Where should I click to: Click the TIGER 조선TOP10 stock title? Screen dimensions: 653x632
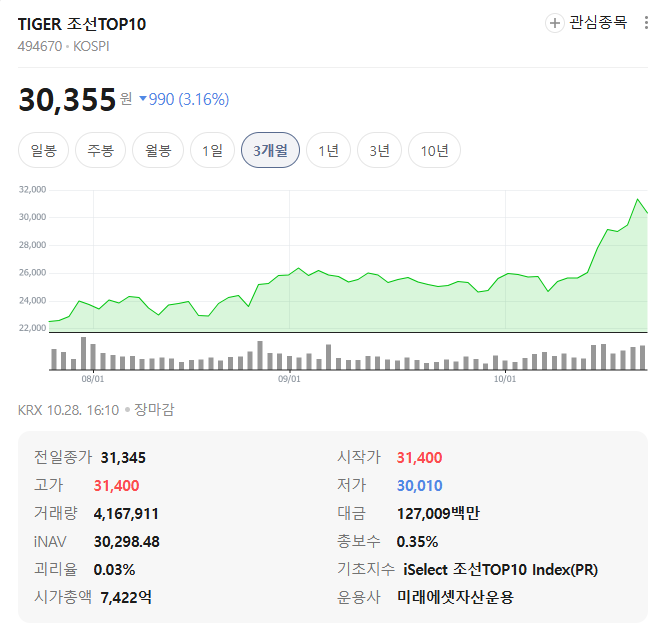[82, 24]
